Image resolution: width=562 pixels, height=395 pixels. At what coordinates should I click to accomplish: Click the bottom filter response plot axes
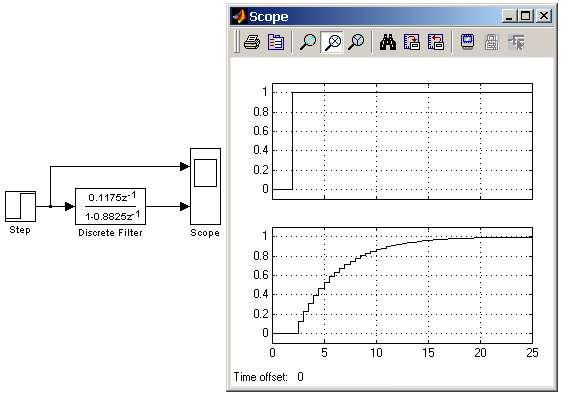(x=402, y=285)
